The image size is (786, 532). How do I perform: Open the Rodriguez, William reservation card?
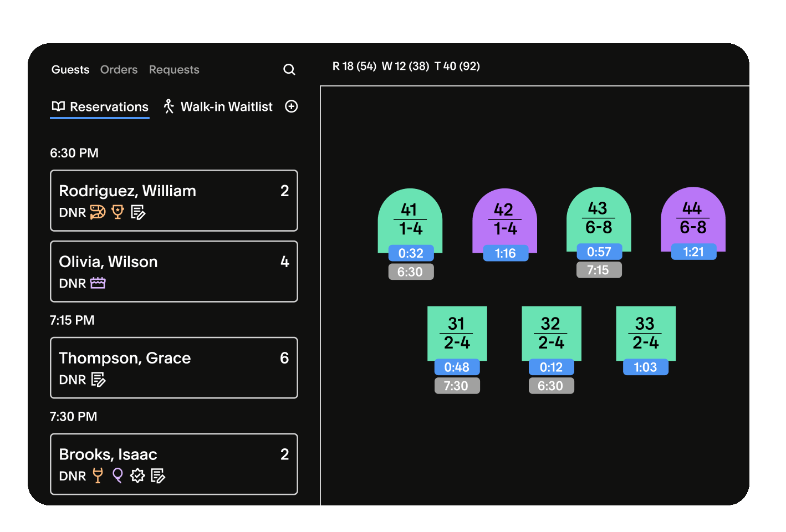point(174,201)
